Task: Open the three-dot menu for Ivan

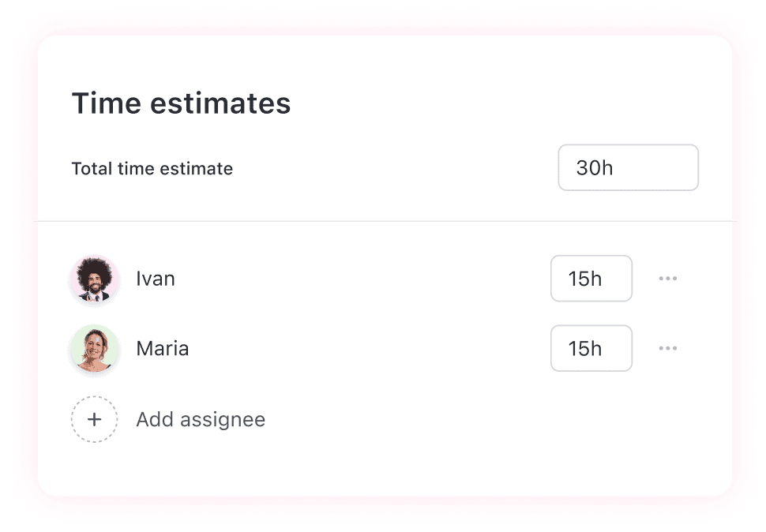Action: 668,279
